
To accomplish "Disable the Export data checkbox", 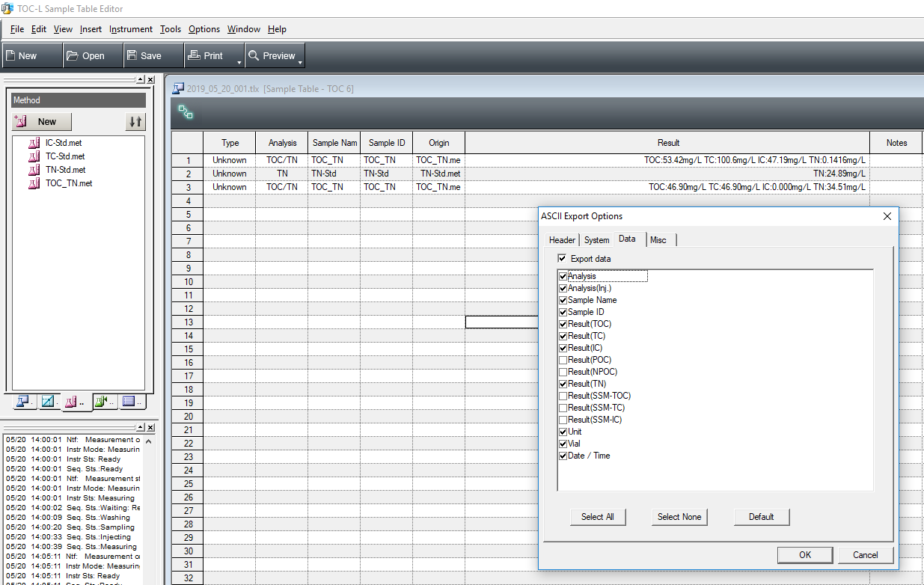I will 562,258.
